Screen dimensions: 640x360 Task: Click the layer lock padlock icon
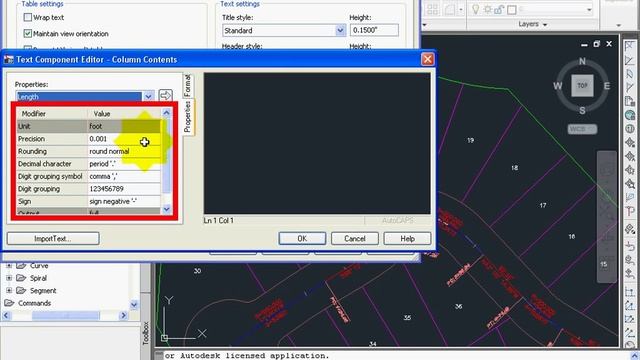click(499, 9)
